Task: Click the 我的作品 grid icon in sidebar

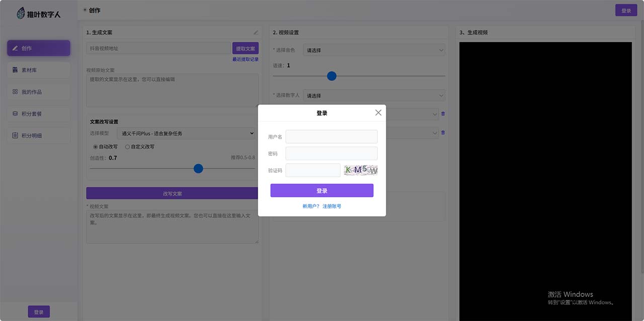Action: pyautogui.click(x=15, y=92)
